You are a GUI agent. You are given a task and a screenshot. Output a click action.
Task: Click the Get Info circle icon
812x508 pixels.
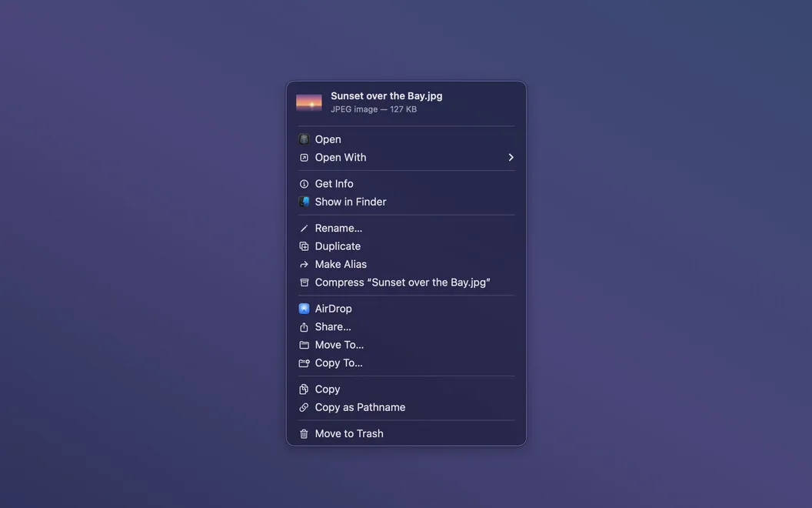pos(304,184)
